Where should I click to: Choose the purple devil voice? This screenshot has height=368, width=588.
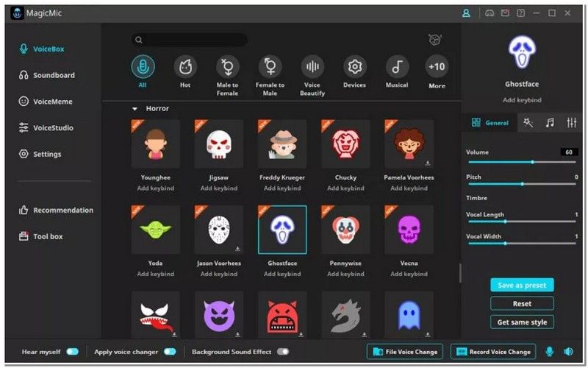[219, 315]
